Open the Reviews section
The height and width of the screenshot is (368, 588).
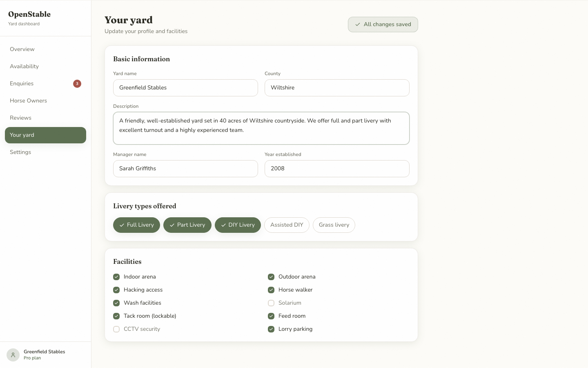tap(45, 118)
